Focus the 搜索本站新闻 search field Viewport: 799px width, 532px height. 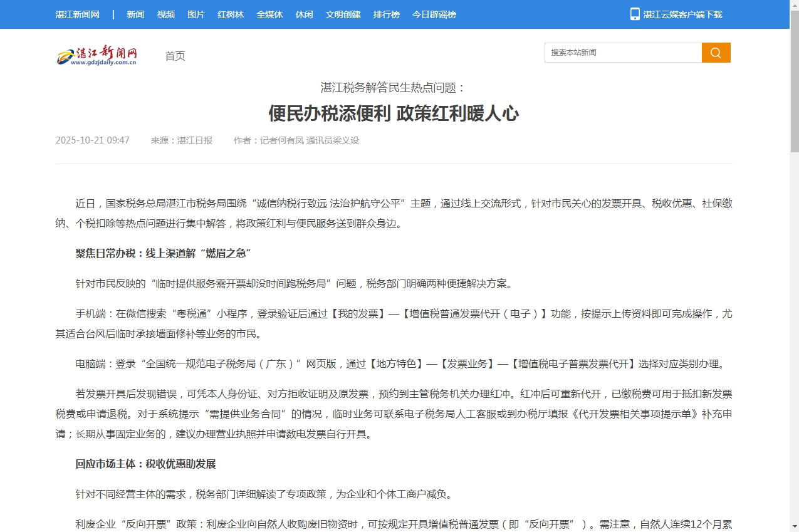coord(622,53)
